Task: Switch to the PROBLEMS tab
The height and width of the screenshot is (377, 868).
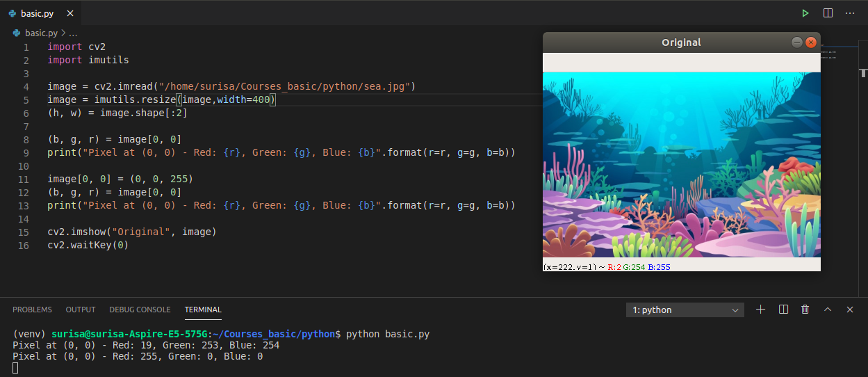Action: (32, 310)
